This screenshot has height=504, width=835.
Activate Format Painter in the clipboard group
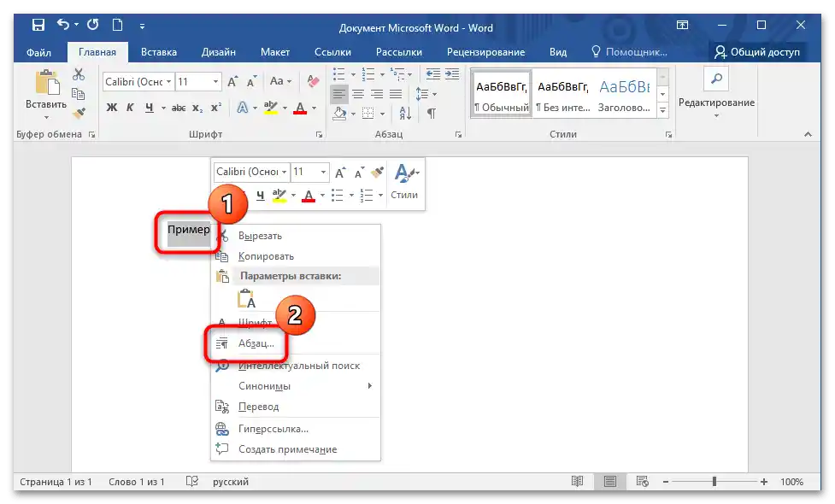(x=79, y=112)
